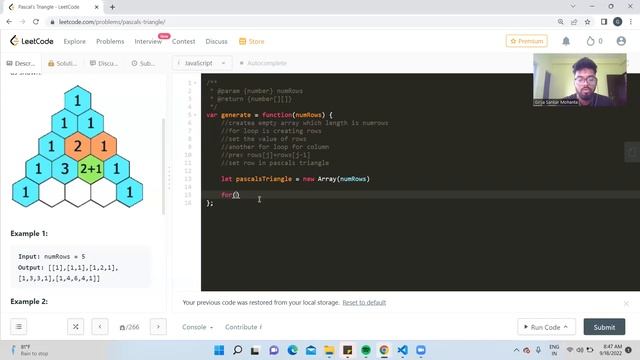Open JavaScript language dropdown

coord(202,63)
